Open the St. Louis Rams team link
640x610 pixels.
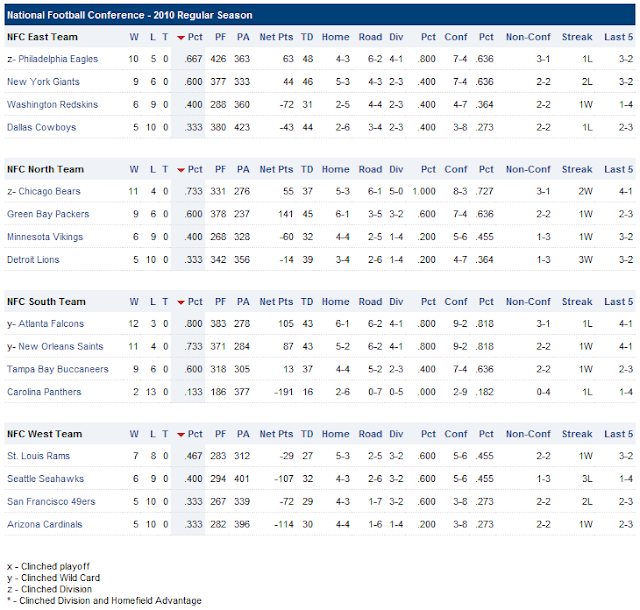pos(38,456)
